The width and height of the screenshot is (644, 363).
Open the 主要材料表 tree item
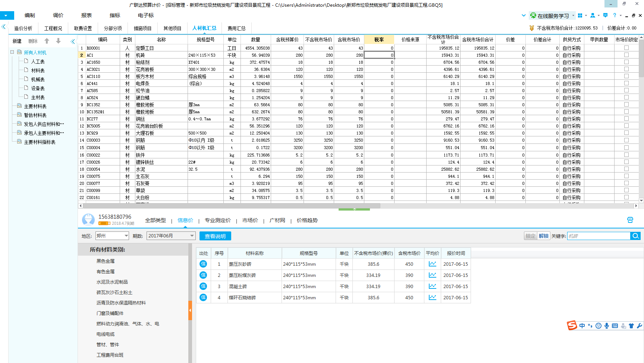tap(35, 106)
